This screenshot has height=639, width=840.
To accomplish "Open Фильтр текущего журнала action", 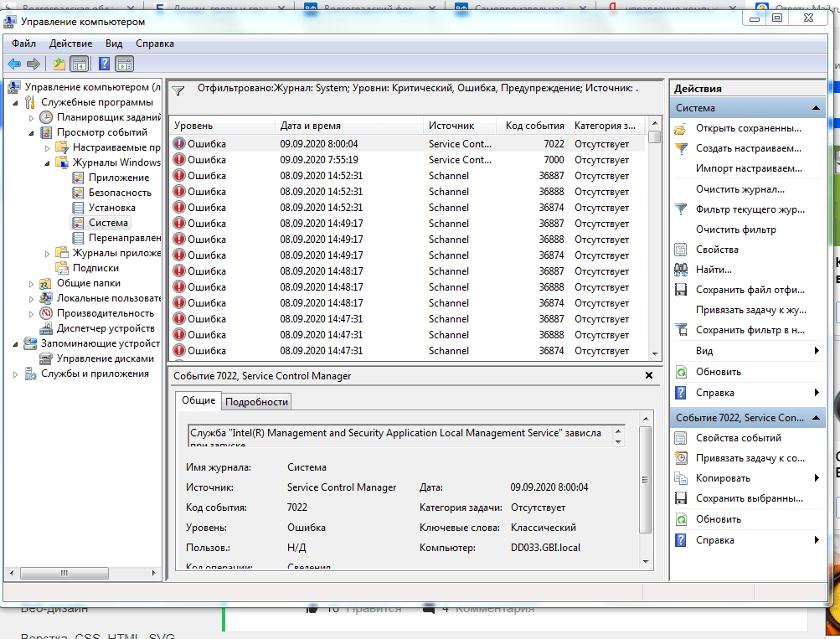I will coord(747,209).
